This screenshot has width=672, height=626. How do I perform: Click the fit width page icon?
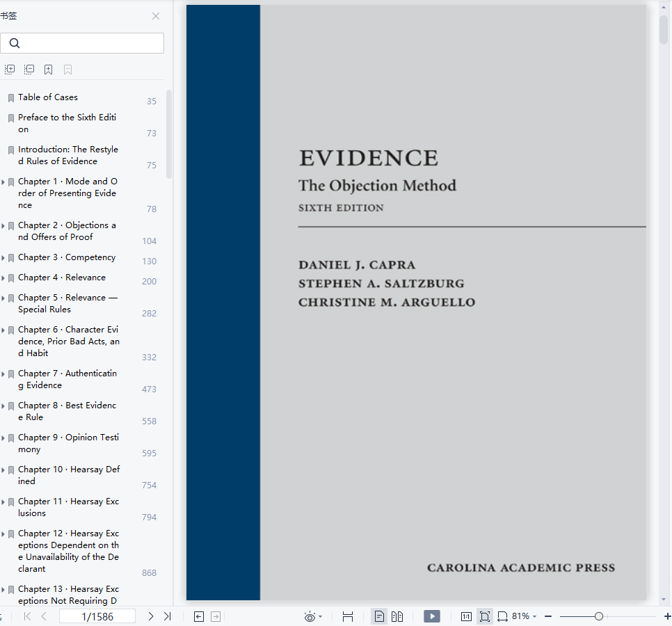pyautogui.click(x=348, y=616)
